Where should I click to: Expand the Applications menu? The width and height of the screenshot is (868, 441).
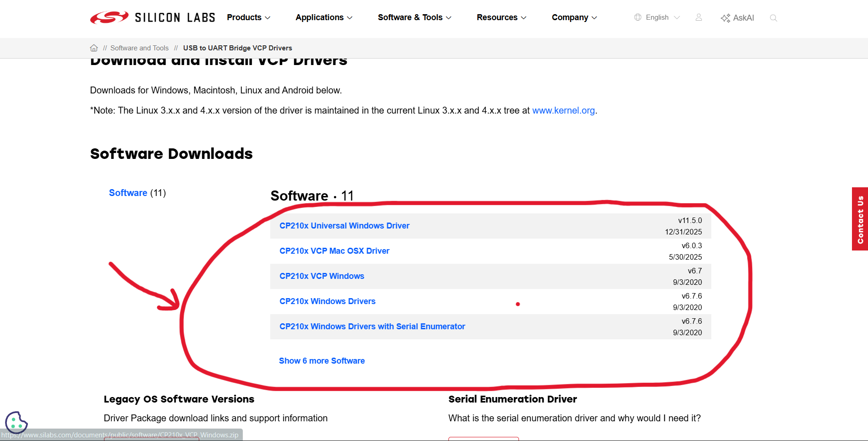click(324, 17)
